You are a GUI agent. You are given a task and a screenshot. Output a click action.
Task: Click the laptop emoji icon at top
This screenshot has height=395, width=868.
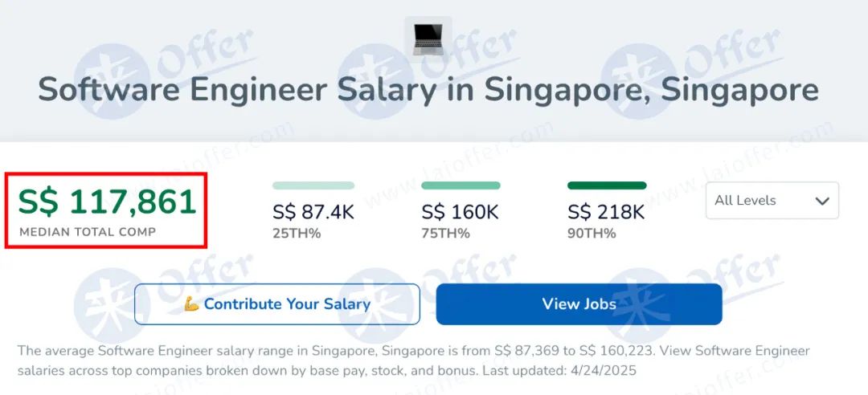[x=428, y=39]
